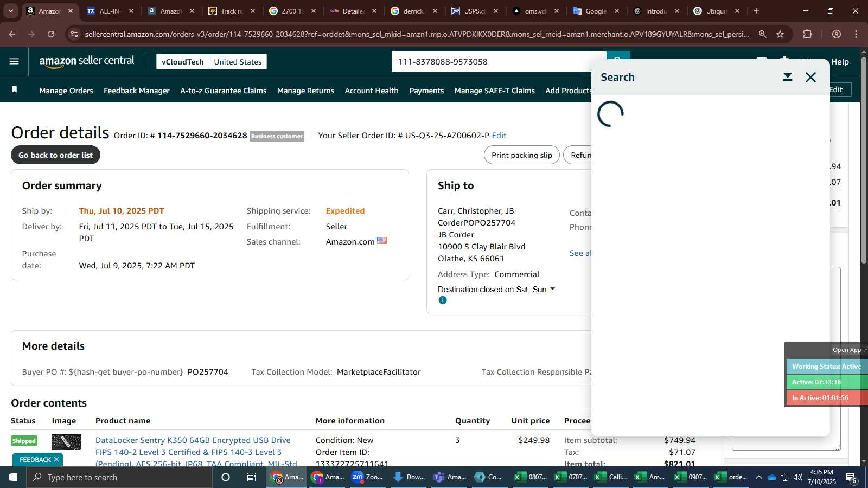The height and width of the screenshot is (488, 868).
Task: Show hidden system tray icons chevron
Action: coord(758,477)
